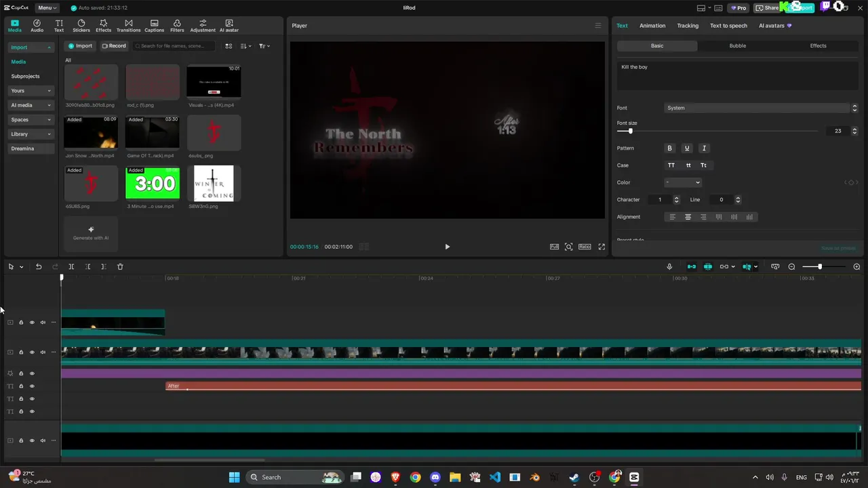Select the Bubble sub-tab

pos(737,46)
